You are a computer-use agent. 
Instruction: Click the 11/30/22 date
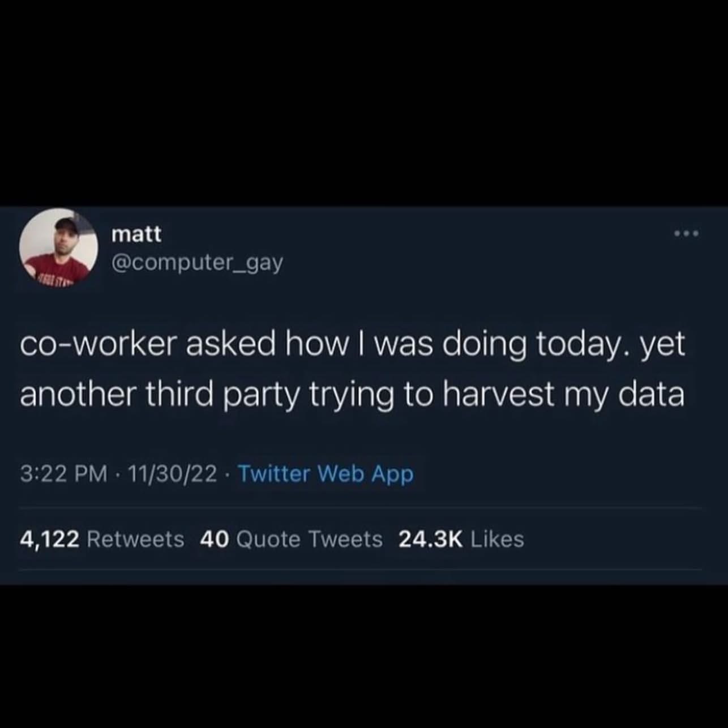(x=173, y=474)
